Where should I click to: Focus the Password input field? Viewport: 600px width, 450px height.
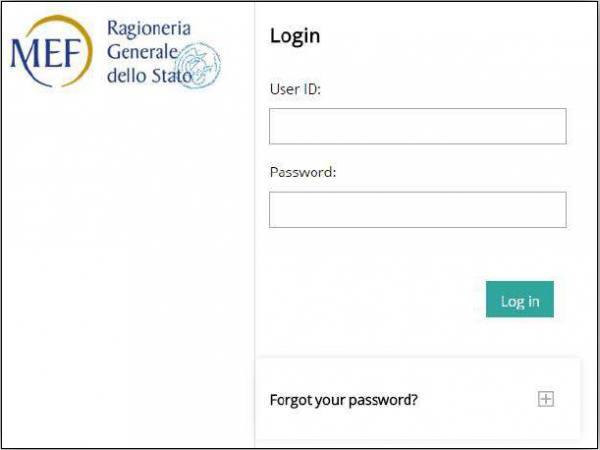point(417,210)
